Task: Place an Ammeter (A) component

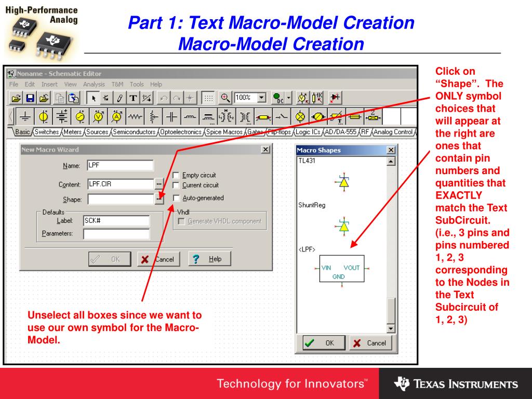Action: (117, 117)
